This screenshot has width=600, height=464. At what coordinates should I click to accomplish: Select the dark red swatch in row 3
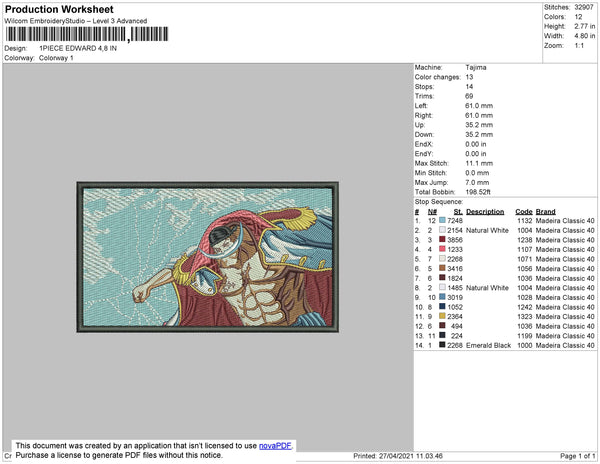[442, 240]
